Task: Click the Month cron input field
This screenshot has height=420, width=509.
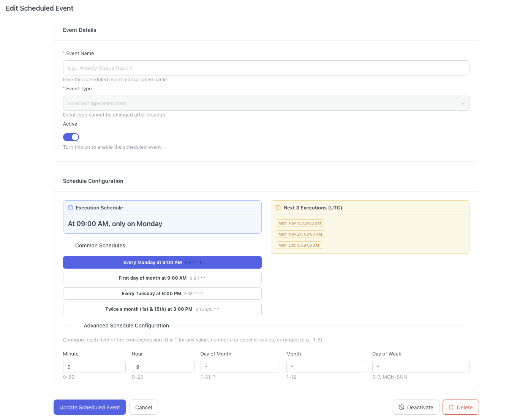Action: pos(326,367)
